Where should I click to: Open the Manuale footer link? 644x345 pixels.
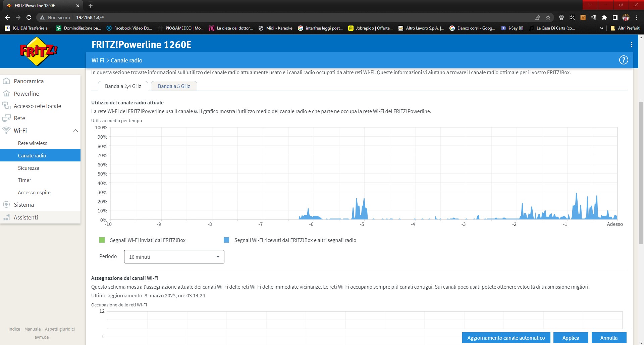33,329
